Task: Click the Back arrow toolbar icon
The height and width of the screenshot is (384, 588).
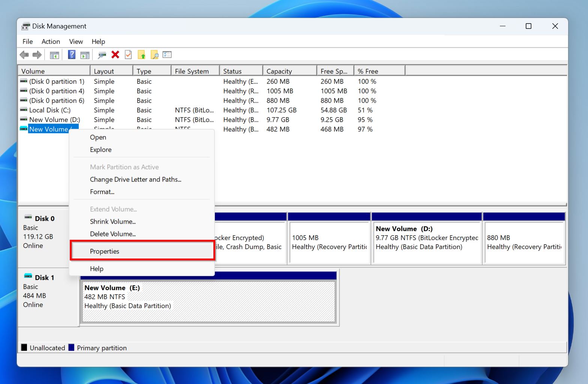Action: (x=24, y=55)
